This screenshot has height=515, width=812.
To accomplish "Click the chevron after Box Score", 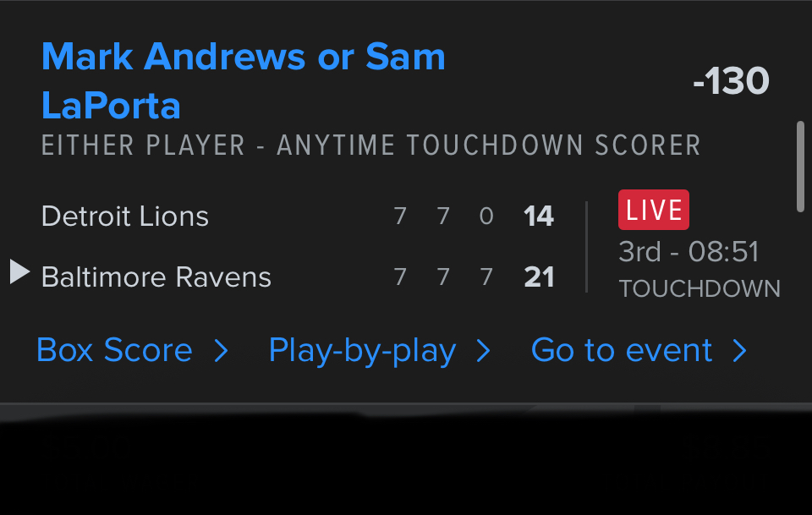I will 222,351.
